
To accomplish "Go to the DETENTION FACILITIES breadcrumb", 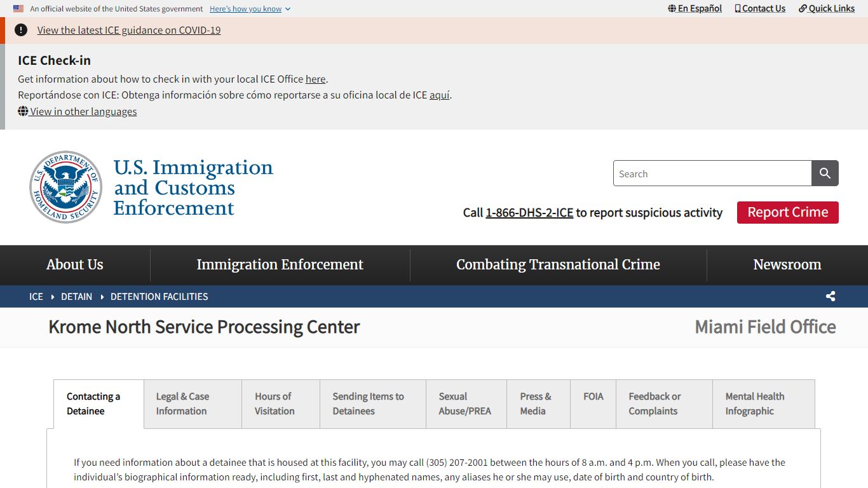I will (x=159, y=296).
